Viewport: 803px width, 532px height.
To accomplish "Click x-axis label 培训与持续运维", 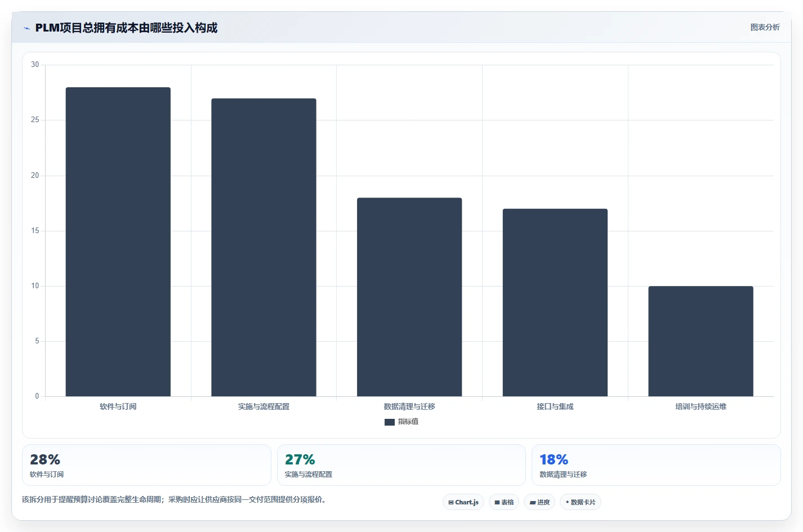I will (x=701, y=406).
